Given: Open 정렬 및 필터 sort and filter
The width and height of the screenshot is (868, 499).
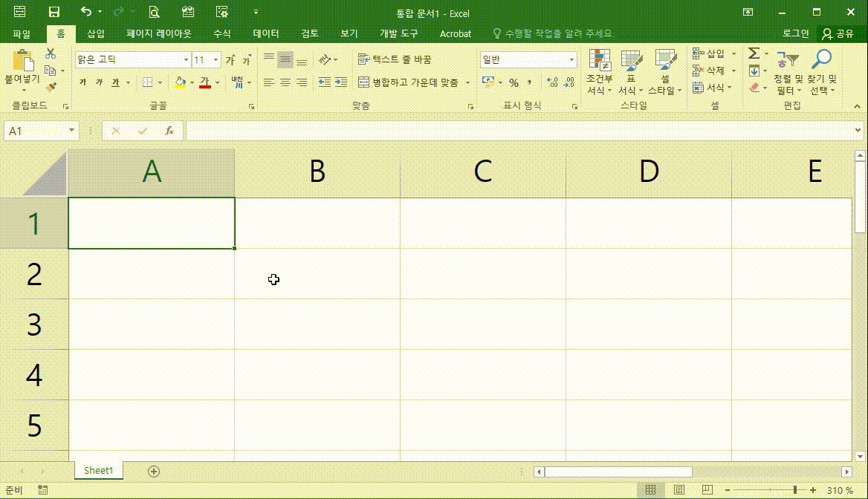Looking at the screenshot, I should click(x=788, y=72).
